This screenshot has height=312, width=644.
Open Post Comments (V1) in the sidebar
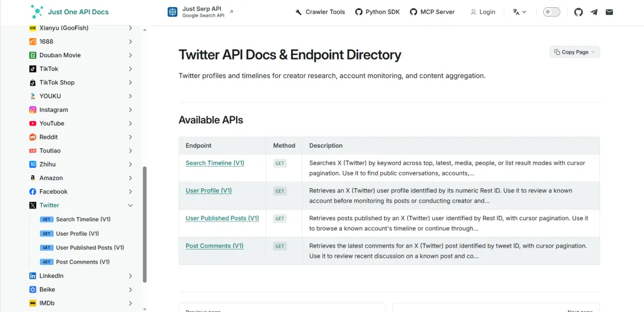[x=82, y=262]
